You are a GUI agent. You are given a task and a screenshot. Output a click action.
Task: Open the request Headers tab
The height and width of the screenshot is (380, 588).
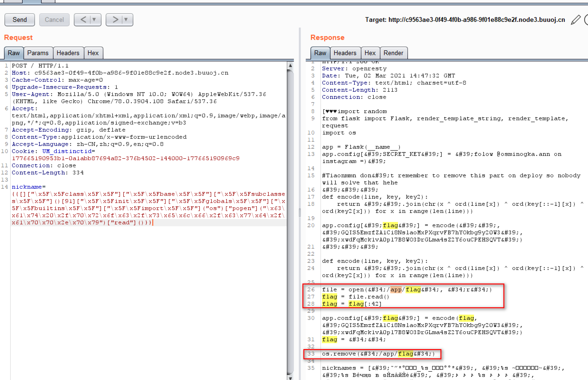68,53
